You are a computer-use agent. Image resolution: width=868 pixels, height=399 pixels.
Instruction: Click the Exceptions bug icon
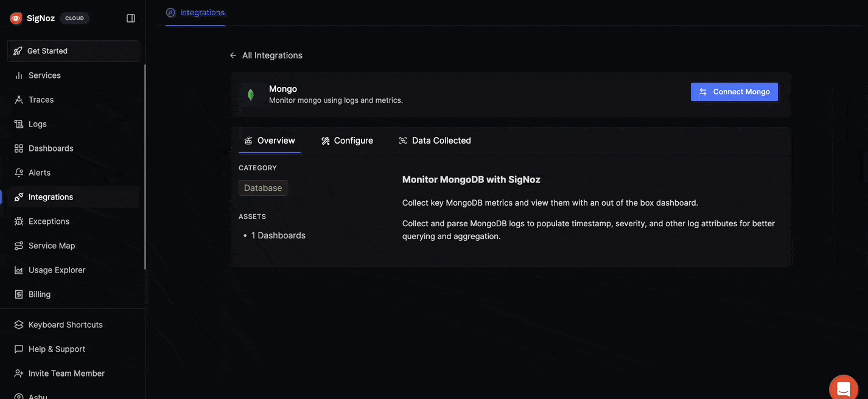pyautogui.click(x=19, y=221)
